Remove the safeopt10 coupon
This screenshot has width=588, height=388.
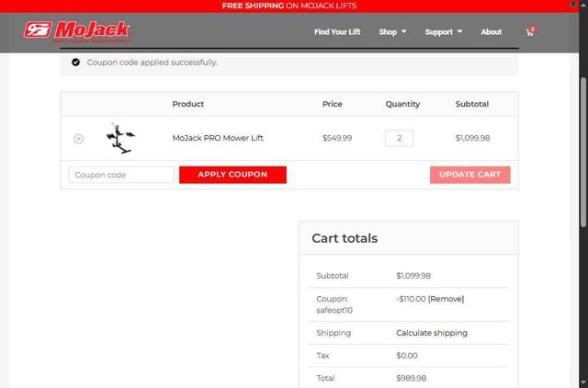pos(446,299)
